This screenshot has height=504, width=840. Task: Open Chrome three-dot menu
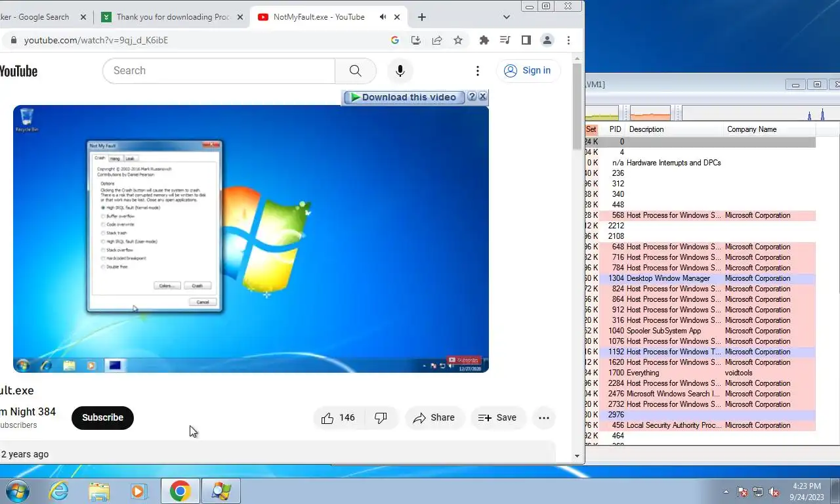(x=568, y=40)
